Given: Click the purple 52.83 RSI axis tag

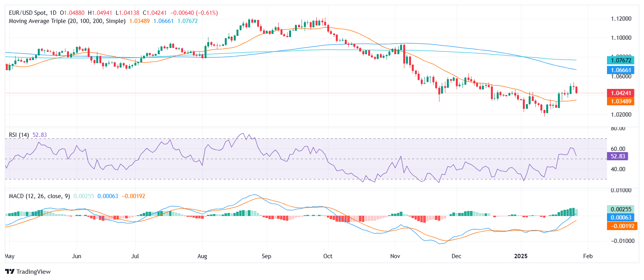Looking at the screenshot, I should [618, 156].
